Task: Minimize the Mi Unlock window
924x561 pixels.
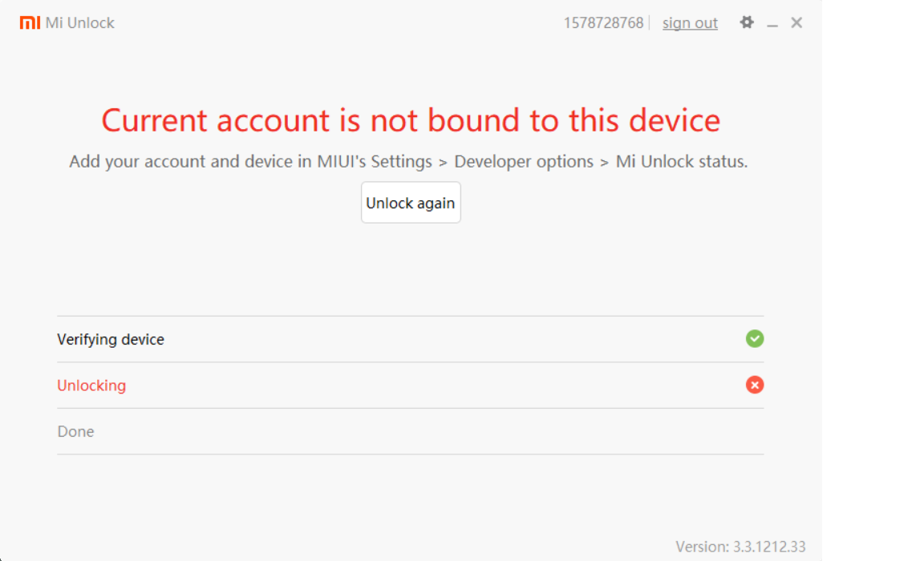Action: pyautogui.click(x=772, y=24)
